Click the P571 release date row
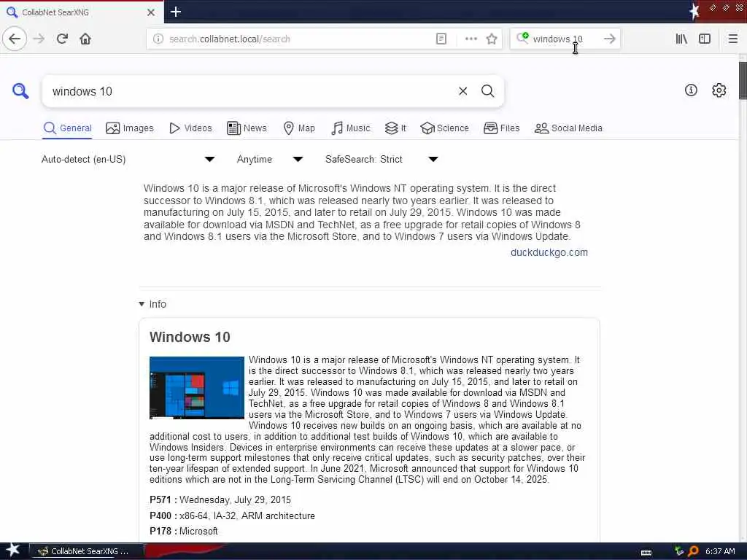 [x=220, y=499]
